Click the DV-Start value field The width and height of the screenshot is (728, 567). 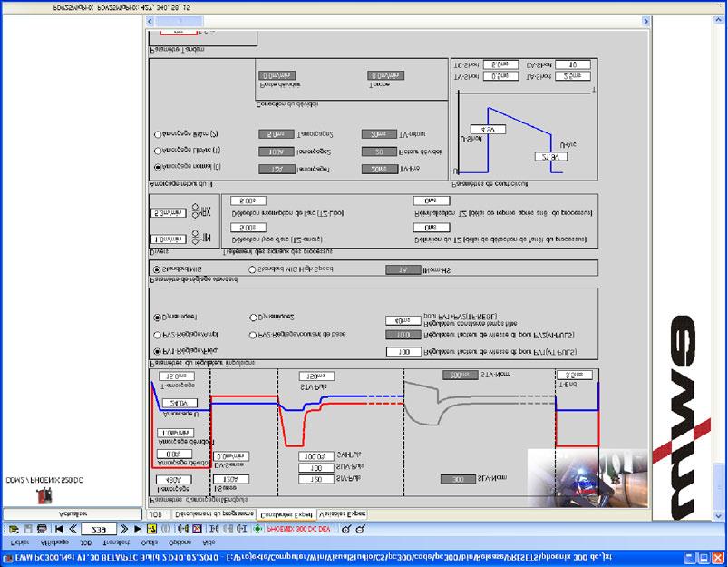(231, 456)
